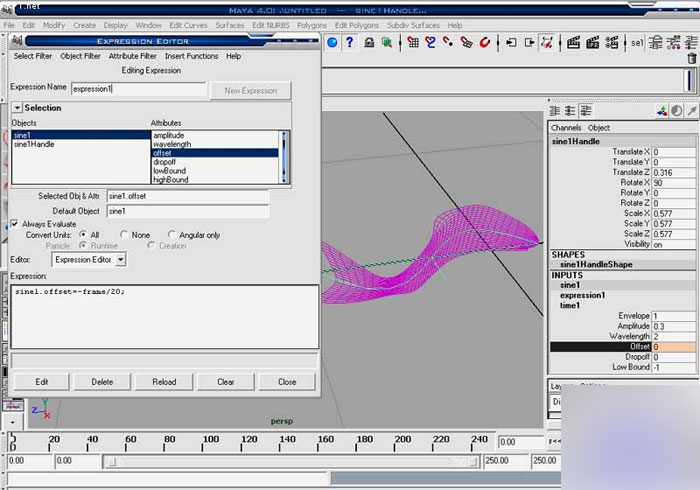
Task: Select 'wavelength' in Attributes list
Action: tap(172, 144)
